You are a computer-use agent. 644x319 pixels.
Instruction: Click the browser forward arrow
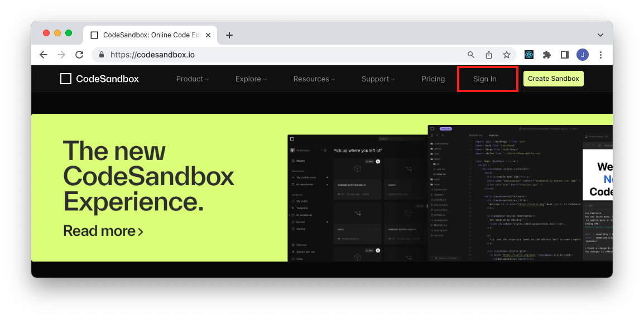click(61, 55)
